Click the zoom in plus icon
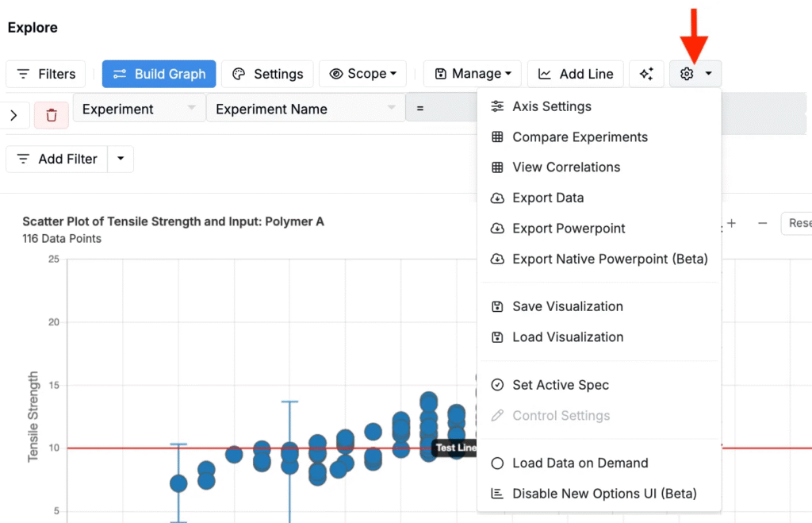The width and height of the screenshot is (812, 523). pos(731,224)
